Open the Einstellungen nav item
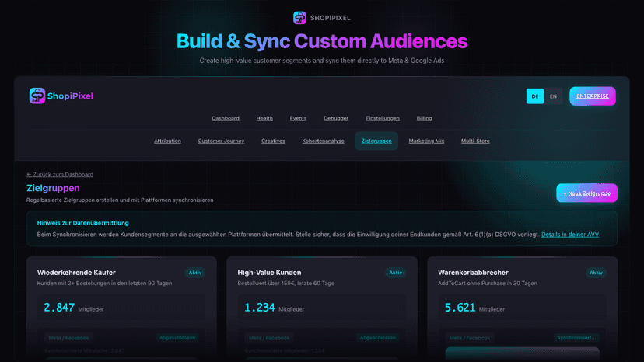The height and width of the screenshot is (362, 644). pyautogui.click(x=383, y=118)
